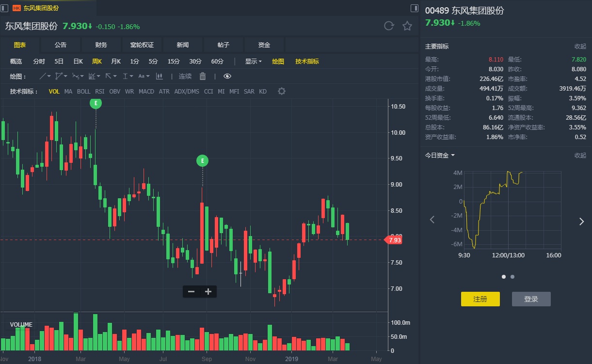
Task: Add stock to favorites with star icon
Action: [407, 26]
